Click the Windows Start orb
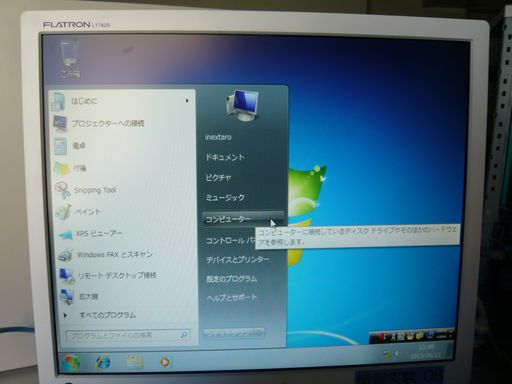Image resolution: width=512 pixels, height=384 pixels. (71, 362)
